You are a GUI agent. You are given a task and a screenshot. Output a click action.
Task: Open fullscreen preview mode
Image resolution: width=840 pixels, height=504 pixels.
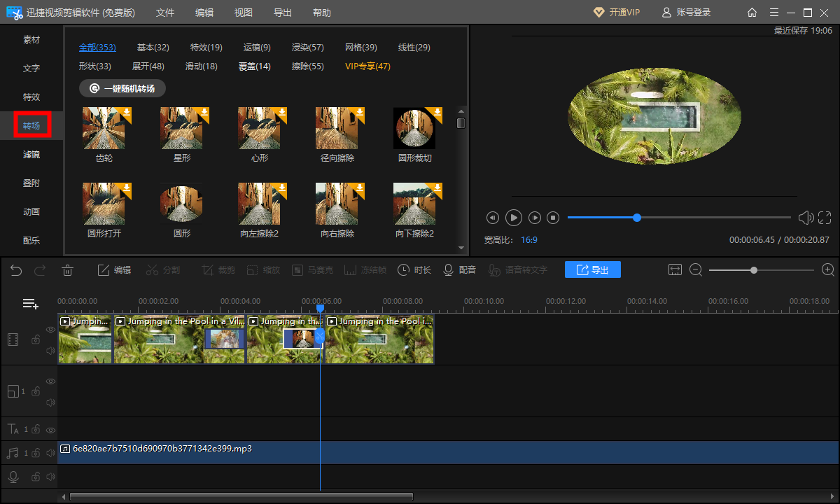(825, 218)
